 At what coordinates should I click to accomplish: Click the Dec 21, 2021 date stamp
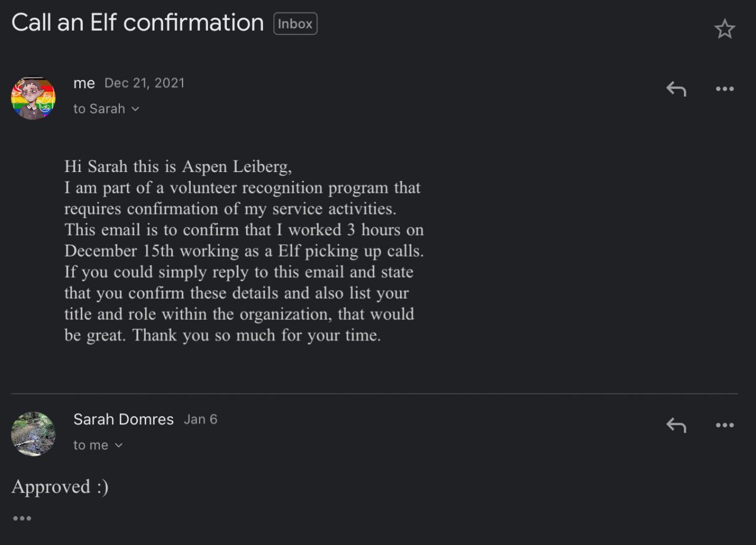[144, 83]
